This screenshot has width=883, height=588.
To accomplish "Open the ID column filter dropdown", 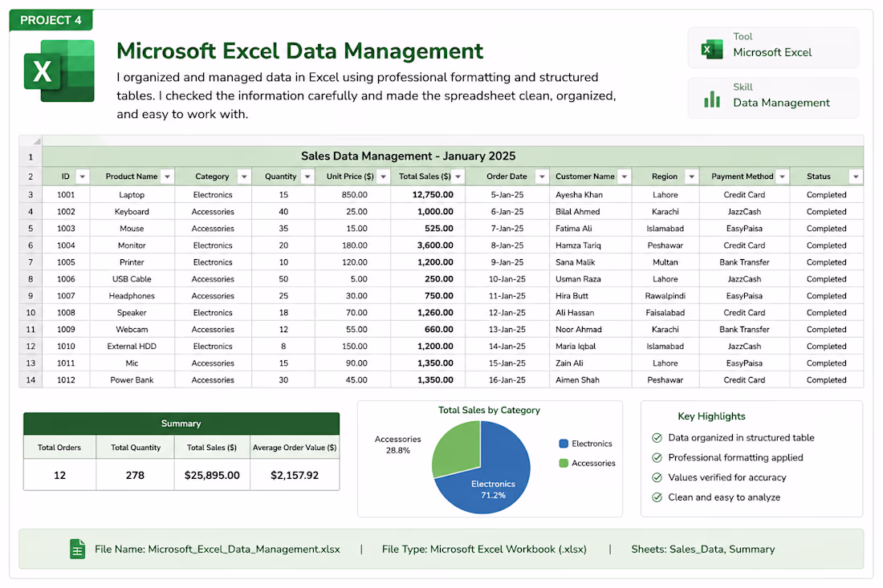I will (x=82, y=176).
